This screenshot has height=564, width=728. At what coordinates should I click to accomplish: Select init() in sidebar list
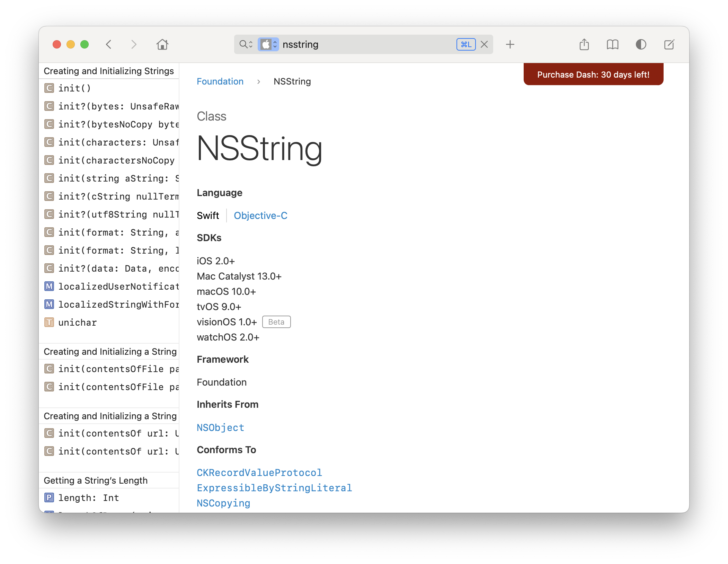click(x=74, y=88)
